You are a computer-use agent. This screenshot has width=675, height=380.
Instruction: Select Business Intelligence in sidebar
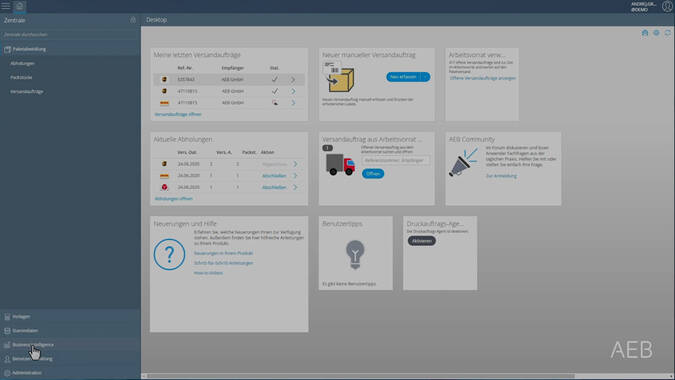pos(33,345)
